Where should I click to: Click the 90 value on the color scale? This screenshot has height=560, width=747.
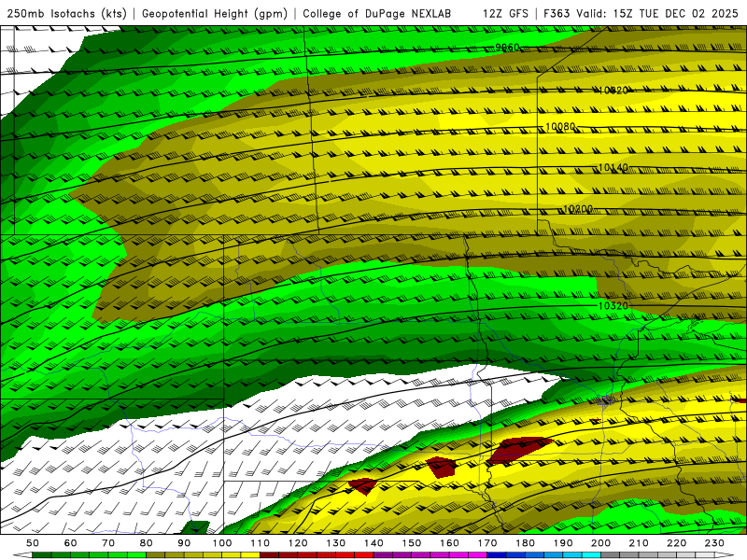pyautogui.click(x=184, y=543)
